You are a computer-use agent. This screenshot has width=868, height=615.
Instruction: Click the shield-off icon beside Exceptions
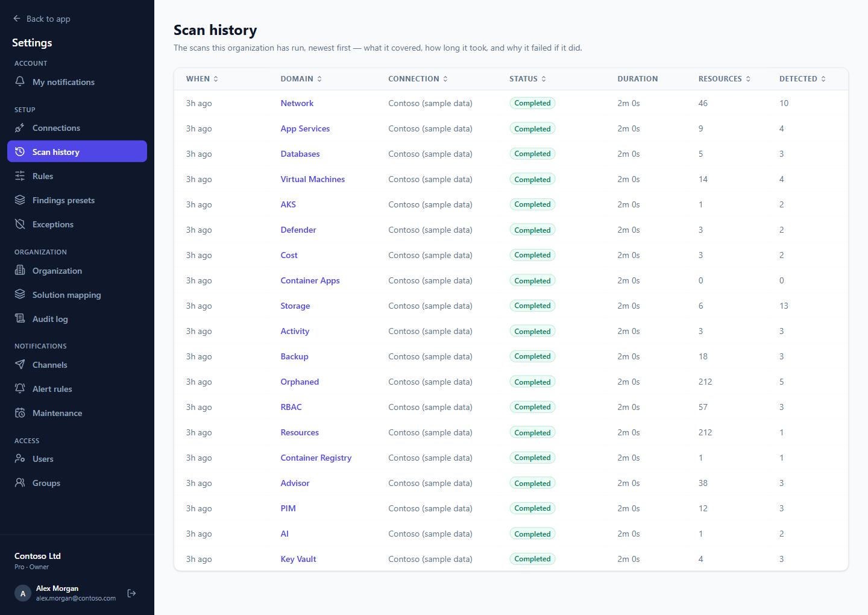tap(20, 224)
